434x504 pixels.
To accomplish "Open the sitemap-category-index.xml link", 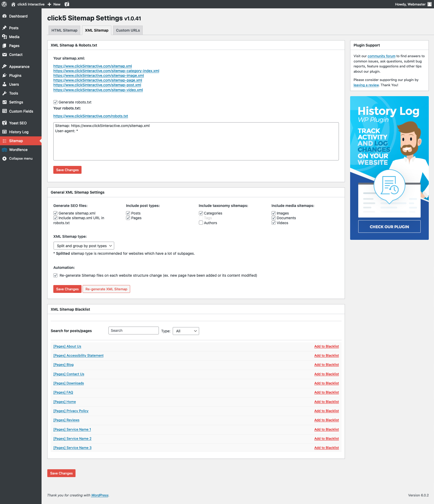I will [106, 71].
